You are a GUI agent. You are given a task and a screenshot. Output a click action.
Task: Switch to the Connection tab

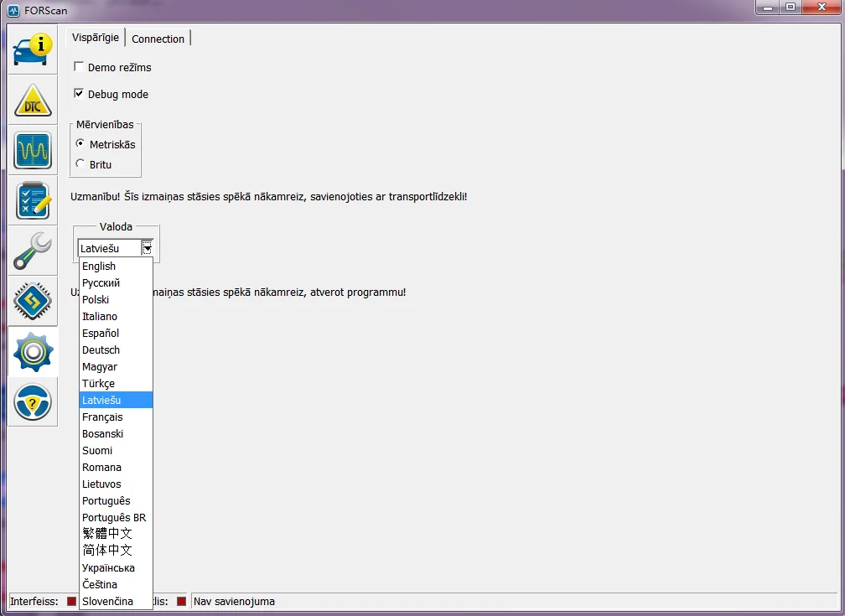point(158,39)
